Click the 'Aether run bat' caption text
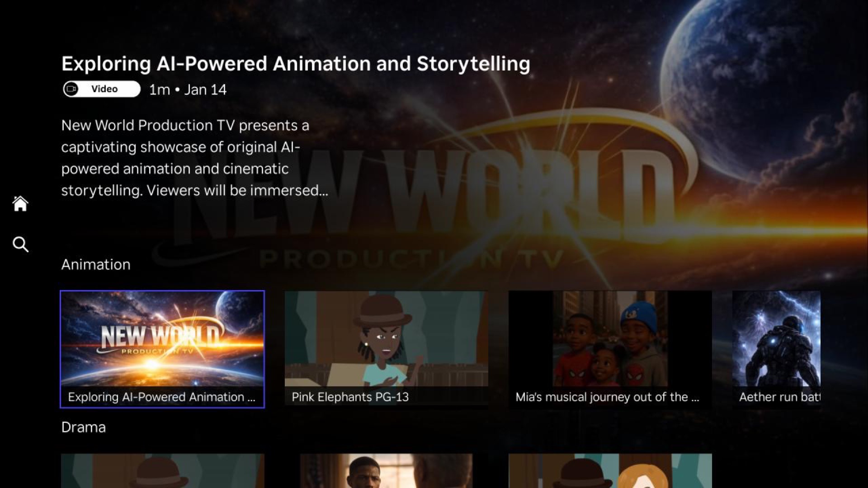Screen dimensions: 868x488 780,397
